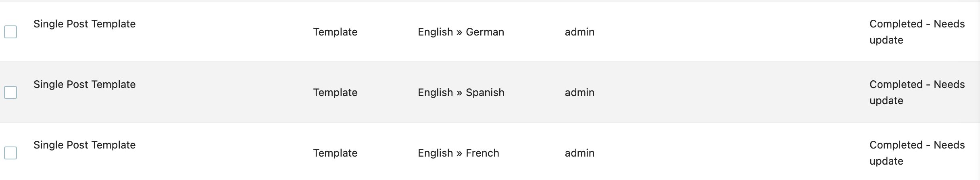Viewport: 980px width, 180px height.
Task: Click the Template type in the German row
Action: point(335,32)
